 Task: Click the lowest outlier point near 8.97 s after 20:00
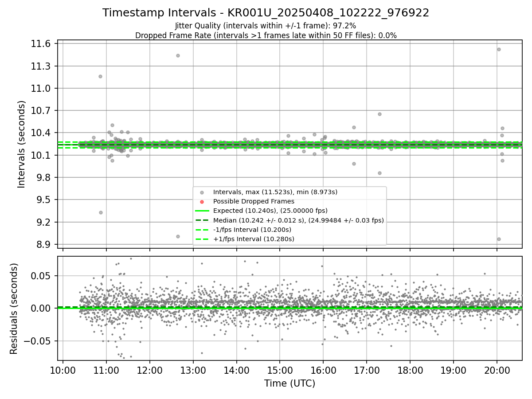[499, 239]
